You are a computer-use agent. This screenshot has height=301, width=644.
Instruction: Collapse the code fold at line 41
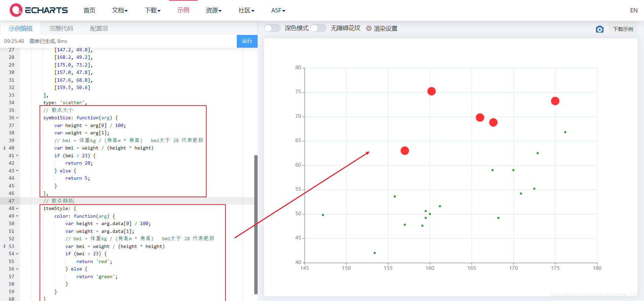coord(17,156)
